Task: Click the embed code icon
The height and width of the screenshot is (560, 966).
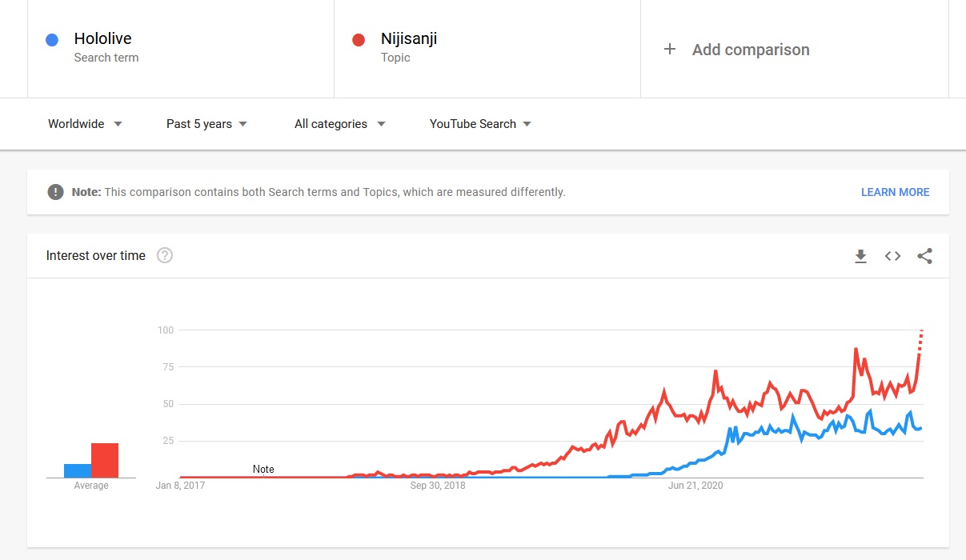Action: pyautogui.click(x=892, y=256)
